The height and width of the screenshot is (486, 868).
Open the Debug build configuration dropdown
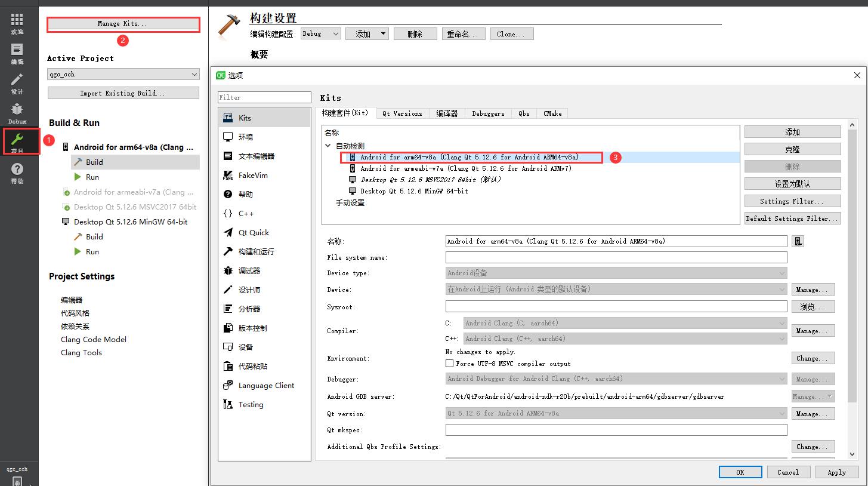(x=320, y=34)
